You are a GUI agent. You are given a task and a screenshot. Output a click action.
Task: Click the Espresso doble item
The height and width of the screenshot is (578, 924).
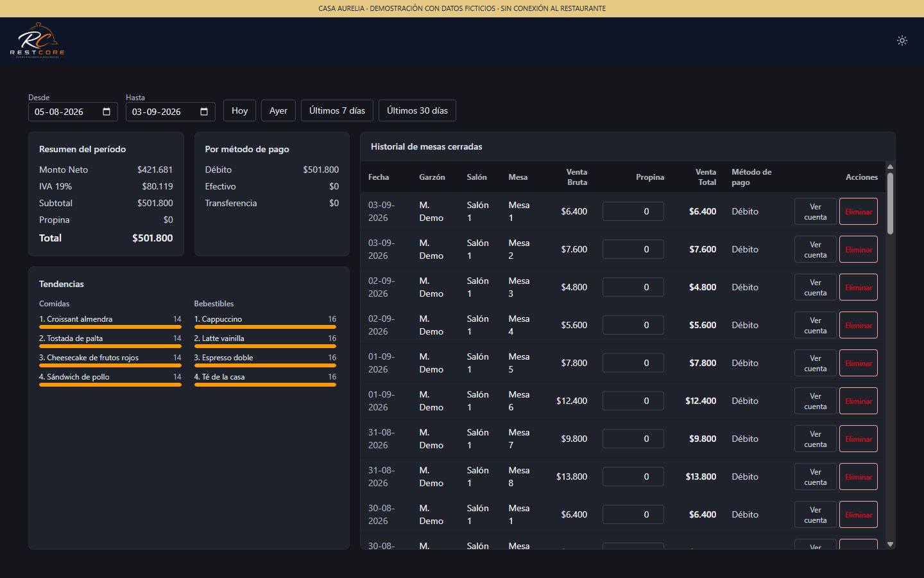224,358
